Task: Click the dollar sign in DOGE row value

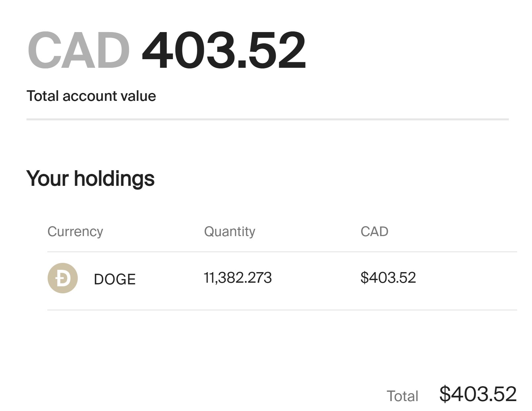Action: coord(364,278)
